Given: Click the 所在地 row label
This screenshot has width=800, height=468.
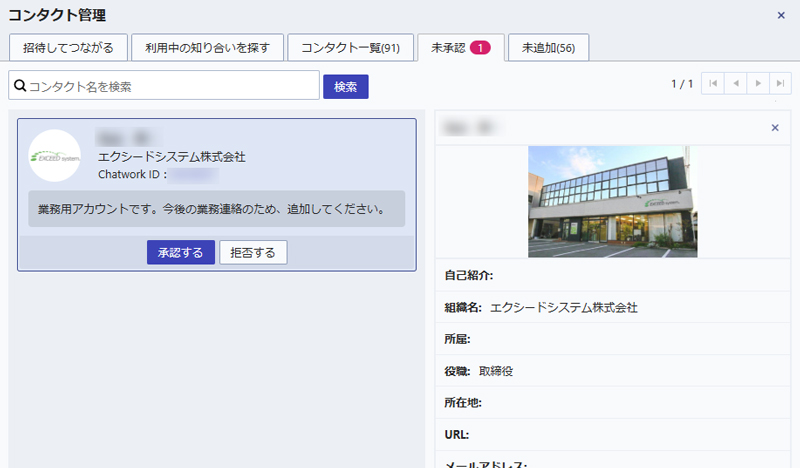Looking at the screenshot, I should click(x=463, y=403).
